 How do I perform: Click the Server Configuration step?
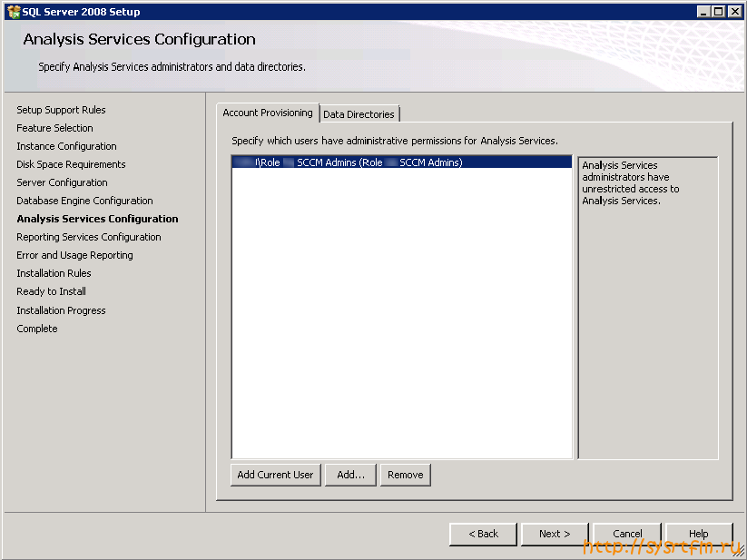point(62,182)
